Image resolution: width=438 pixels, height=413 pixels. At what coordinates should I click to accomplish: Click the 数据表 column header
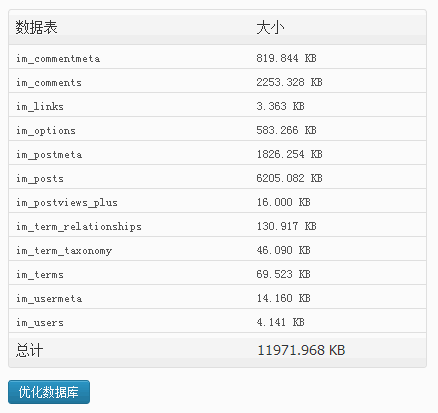[x=36, y=27]
